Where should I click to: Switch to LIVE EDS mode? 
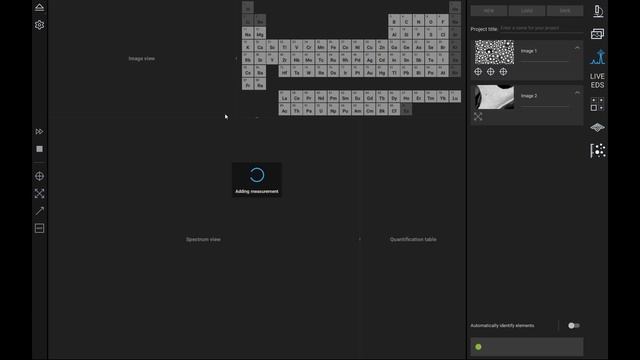point(597,81)
